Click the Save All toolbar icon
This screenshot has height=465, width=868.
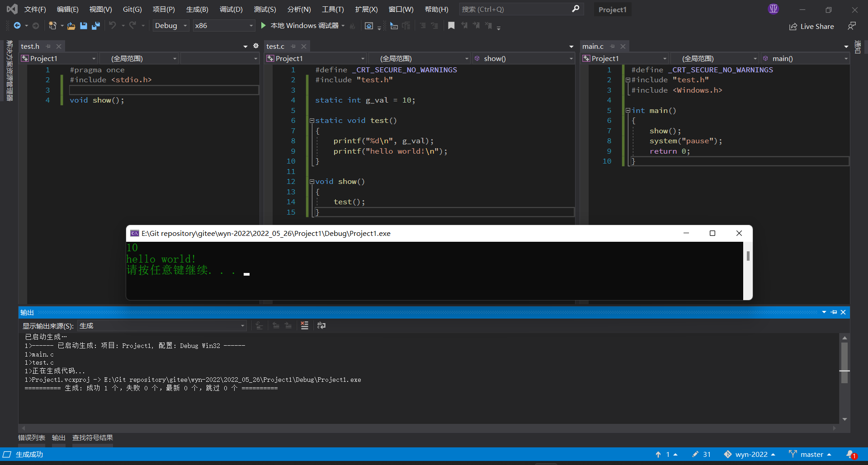pos(95,26)
